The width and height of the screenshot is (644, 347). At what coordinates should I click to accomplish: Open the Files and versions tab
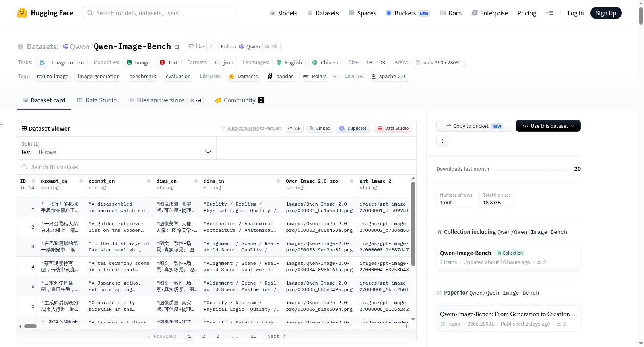[x=165, y=100]
